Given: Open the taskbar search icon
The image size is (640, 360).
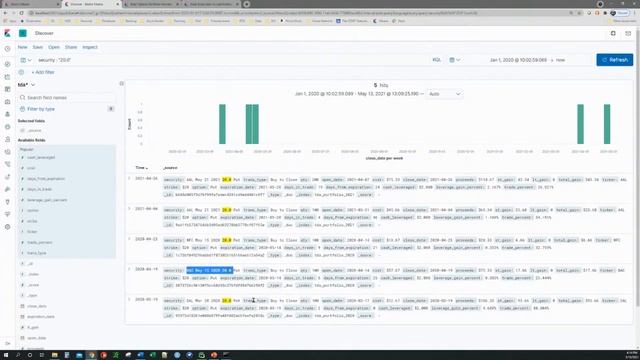Looking at the screenshot, I should tap(18, 355).
